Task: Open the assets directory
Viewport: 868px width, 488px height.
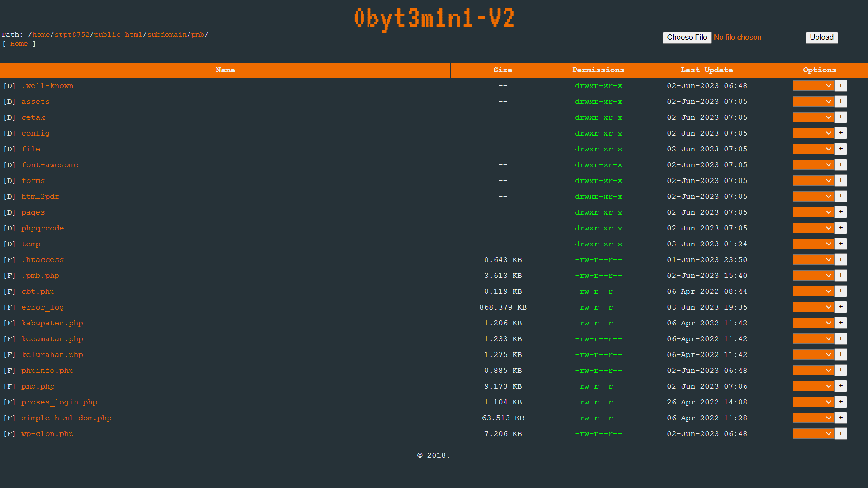Action: coord(35,102)
